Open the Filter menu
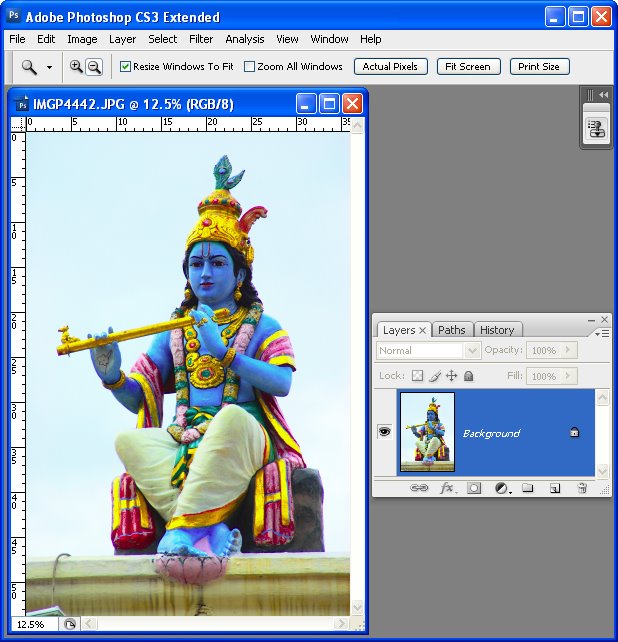618x642 pixels. point(201,39)
